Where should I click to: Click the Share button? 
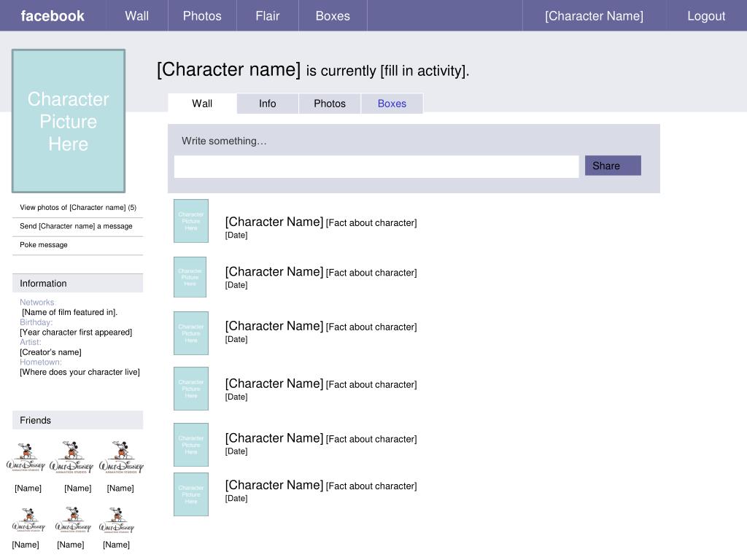(613, 166)
